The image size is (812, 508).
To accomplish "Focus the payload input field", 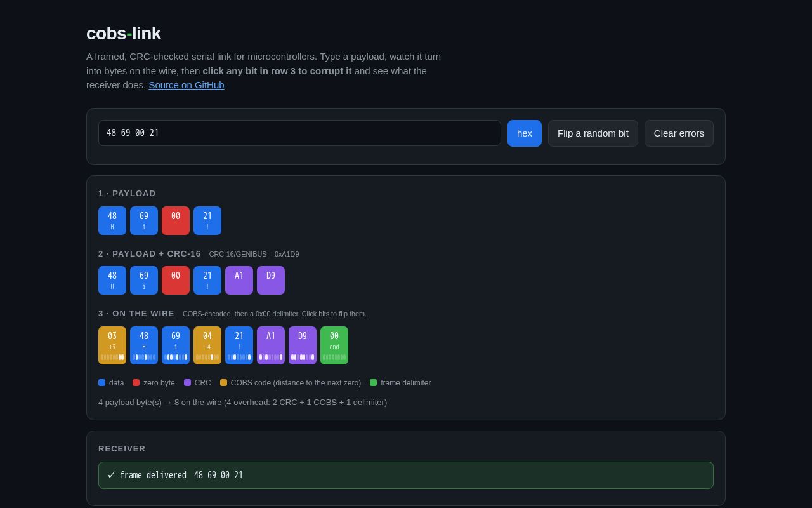I will pos(299,133).
